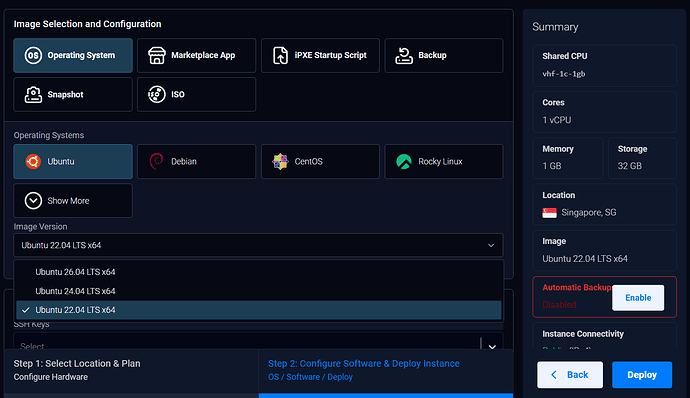Image resolution: width=690 pixels, height=398 pixels.
Task: Click the vhf-1c-1gb plan name
Action: pyautogui.click(x=564, y=74)
